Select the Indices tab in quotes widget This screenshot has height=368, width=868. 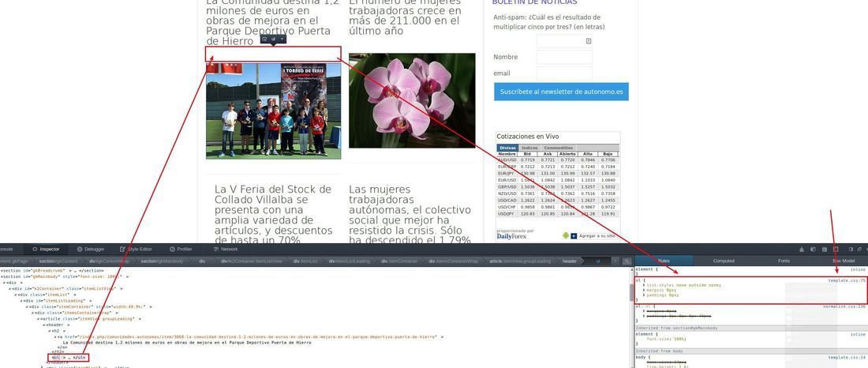pyautogui.click(x=529, y=148)
